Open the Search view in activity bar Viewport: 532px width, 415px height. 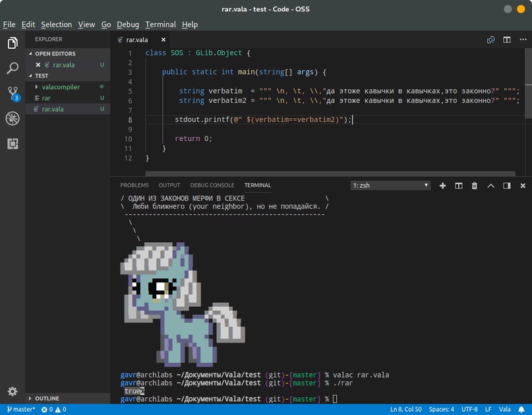pyautogui.click(x=13, y=68)
